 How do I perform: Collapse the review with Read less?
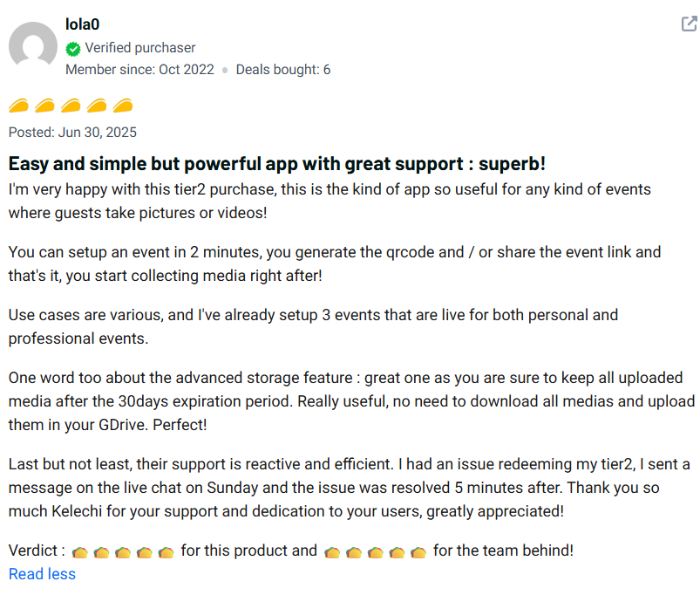pyautogui.click(x=42, y=574)
